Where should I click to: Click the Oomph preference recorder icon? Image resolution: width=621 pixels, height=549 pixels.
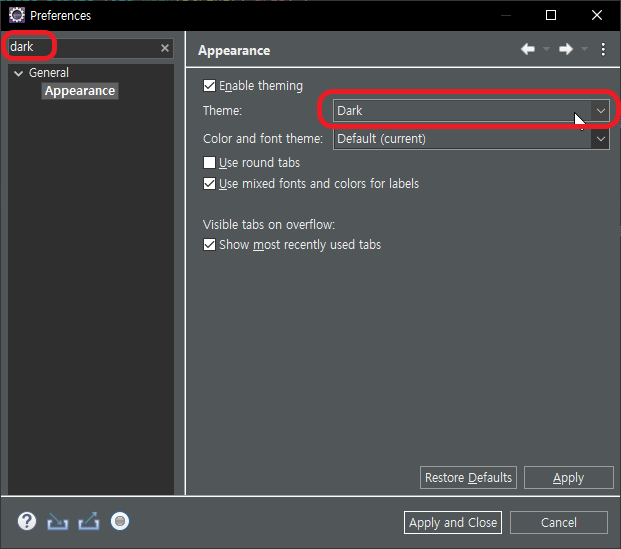(x=120, y=521)
